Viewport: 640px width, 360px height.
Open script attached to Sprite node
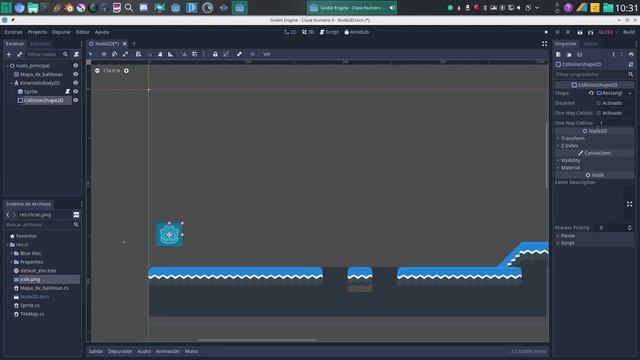click(x=68, y=91)
